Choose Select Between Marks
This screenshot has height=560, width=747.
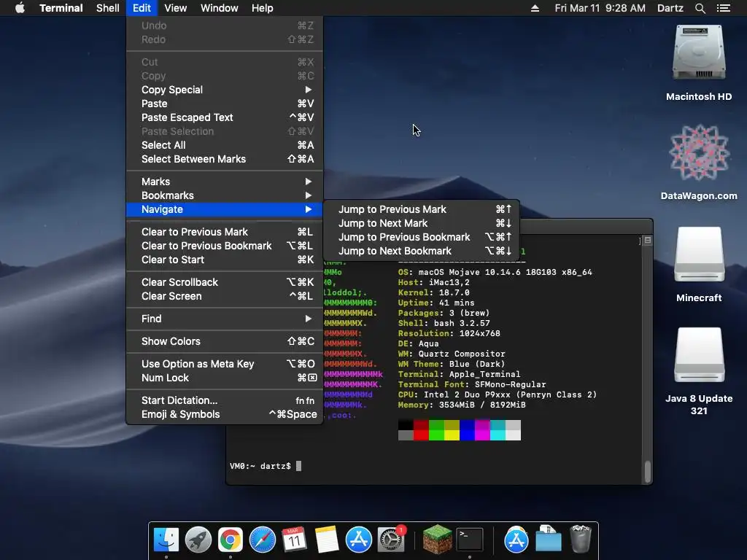pyautogui.click(x=225, y=158)
